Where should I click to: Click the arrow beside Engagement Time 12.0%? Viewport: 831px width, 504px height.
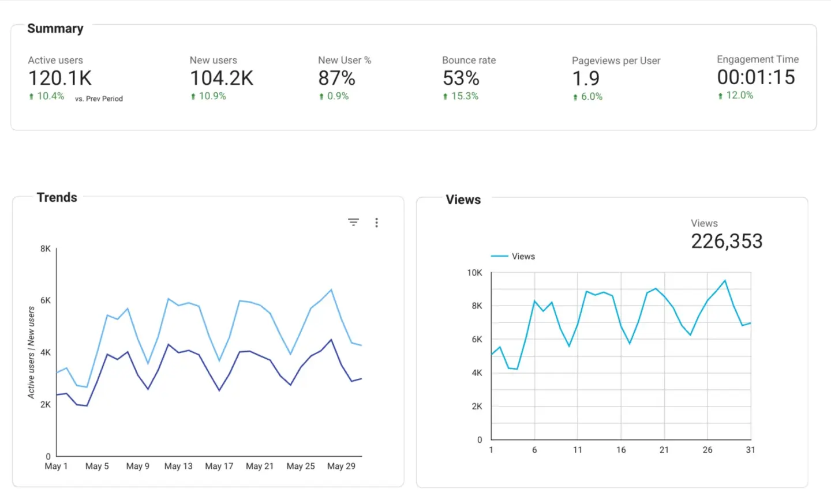point(720,96)
